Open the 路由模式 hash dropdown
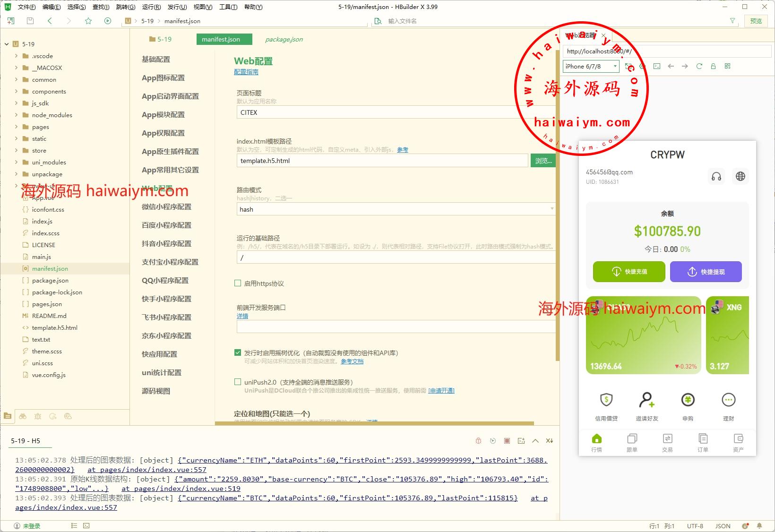 [x=395, y=209]
